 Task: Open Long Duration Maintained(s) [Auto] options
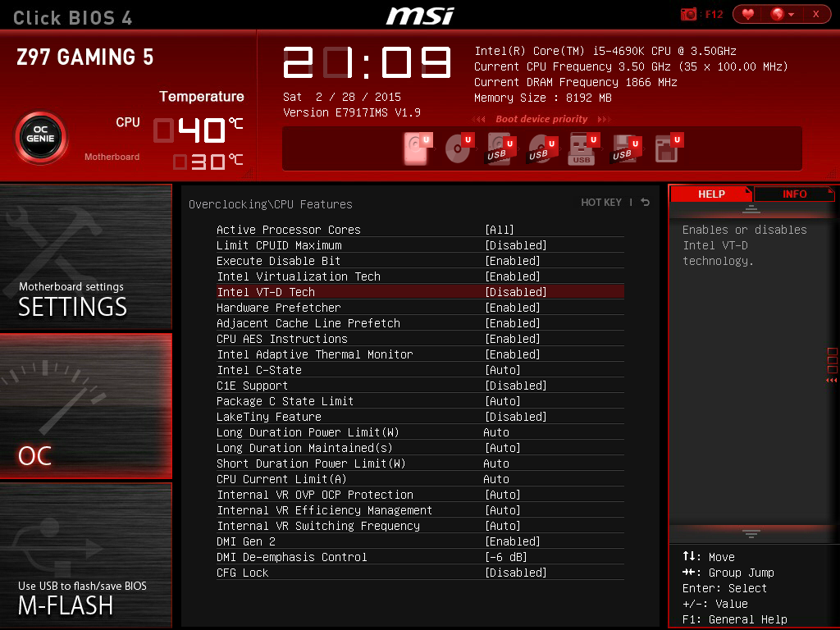(x=503, y=448)
